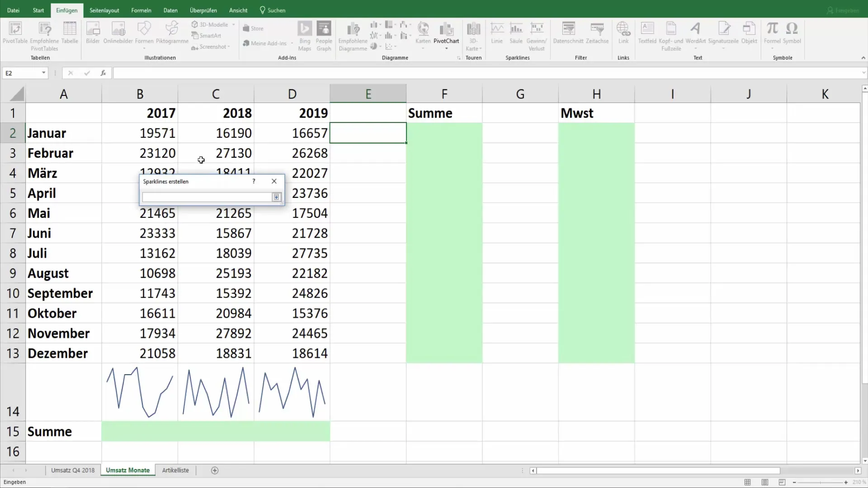Expand the PivotChart dropdown arrow
Screen dimensions: 868x488
click(446, 48)
